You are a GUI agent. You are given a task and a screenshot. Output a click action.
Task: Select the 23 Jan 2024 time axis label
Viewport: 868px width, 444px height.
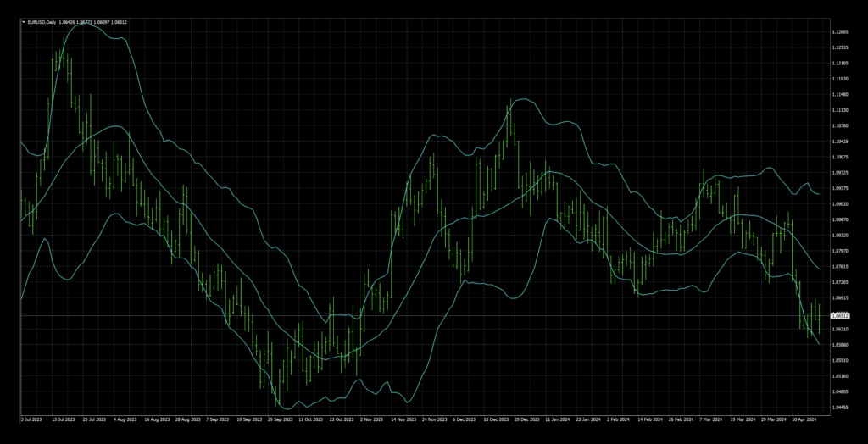coord(588,419)
